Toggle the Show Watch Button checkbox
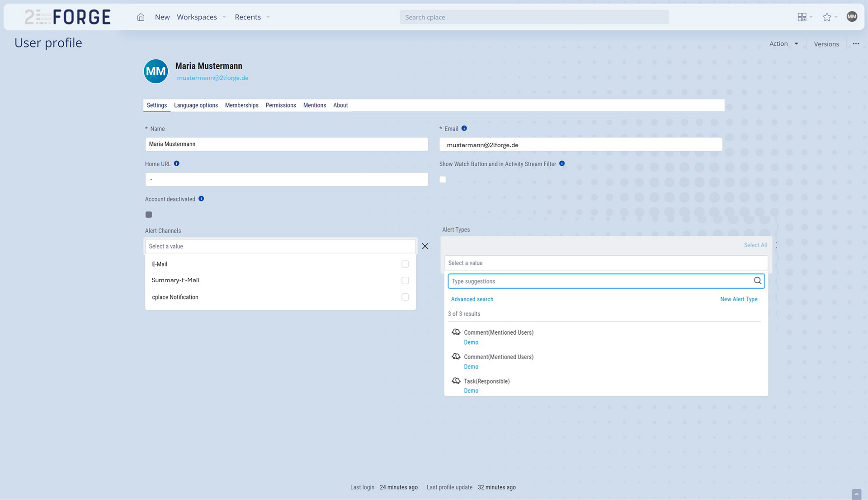The width and height of the screenshot is (868, 500). (443, 180)
